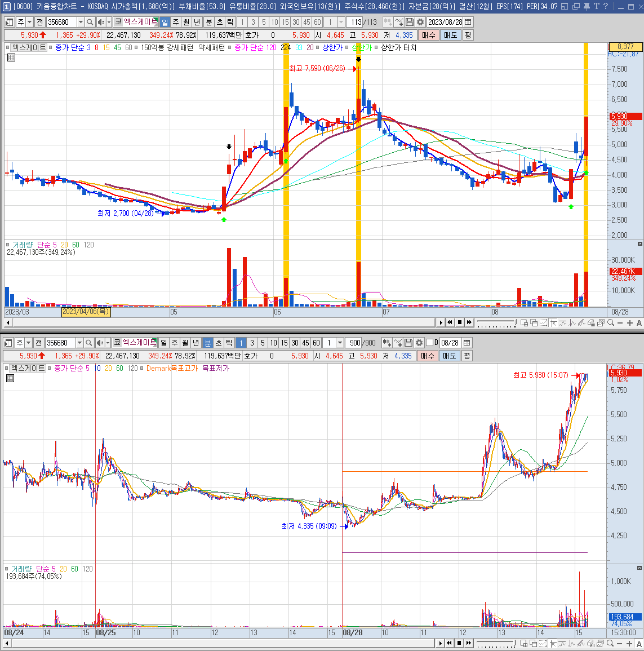Viewport: 644px width, 651px height.
Task: Click the plus zoom-in icon in upper chart bottom toolbar
Action: click(629, 322)
